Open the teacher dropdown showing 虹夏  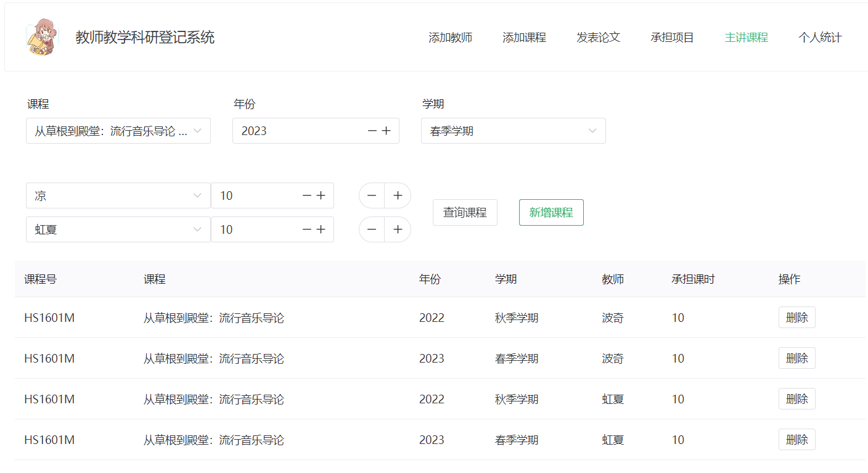click(117, 229)
